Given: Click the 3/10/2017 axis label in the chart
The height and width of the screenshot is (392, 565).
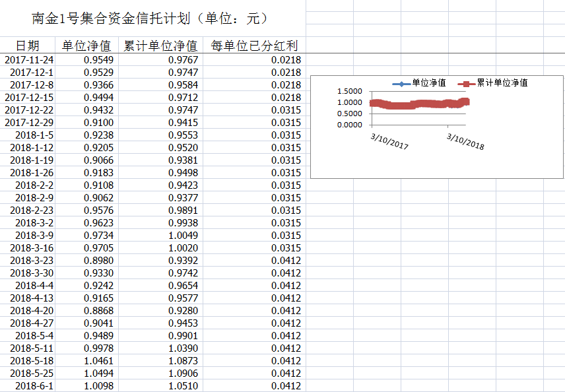Looking at the screenshot, I should pyautogui.click(x=389, y=141).
